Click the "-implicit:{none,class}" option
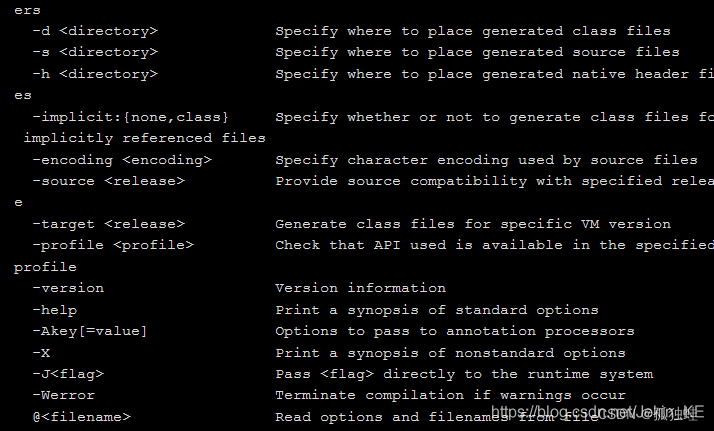This screenshot has height=431, width=714. [x=130, y=117]
